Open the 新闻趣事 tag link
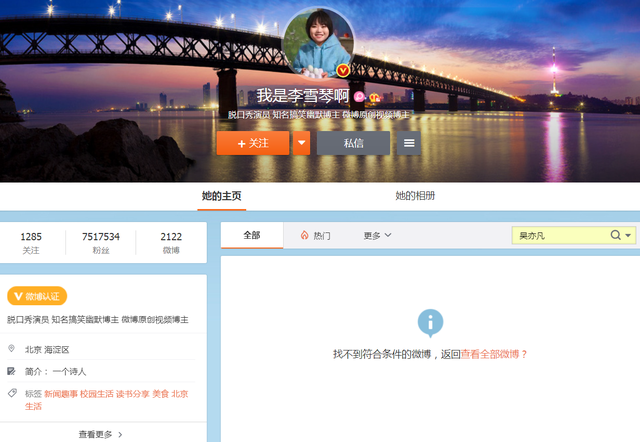This screenshot has width=640, height=442. (x=61, y=394)
